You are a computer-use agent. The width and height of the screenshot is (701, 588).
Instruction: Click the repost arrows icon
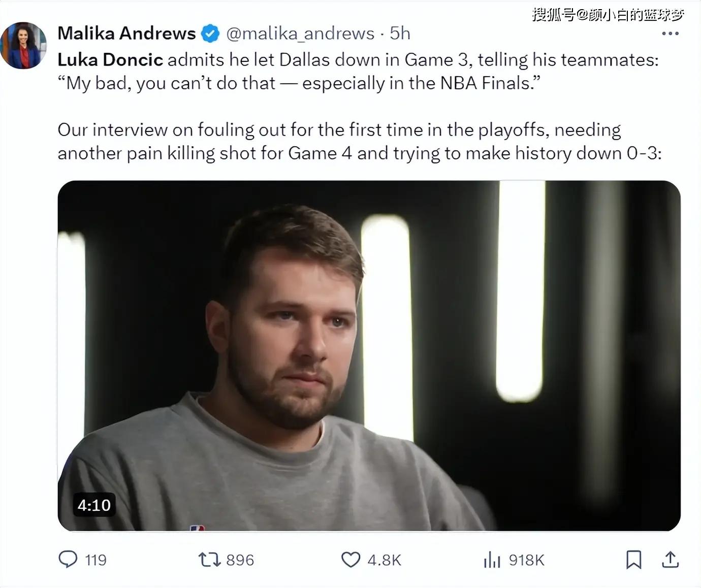209,560
